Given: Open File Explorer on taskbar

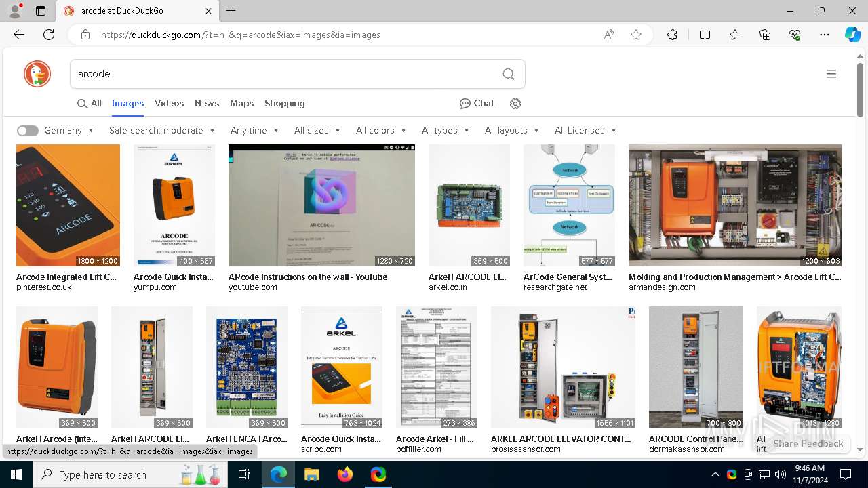Looking at the screenshot, I should click(x=311, y=474).
